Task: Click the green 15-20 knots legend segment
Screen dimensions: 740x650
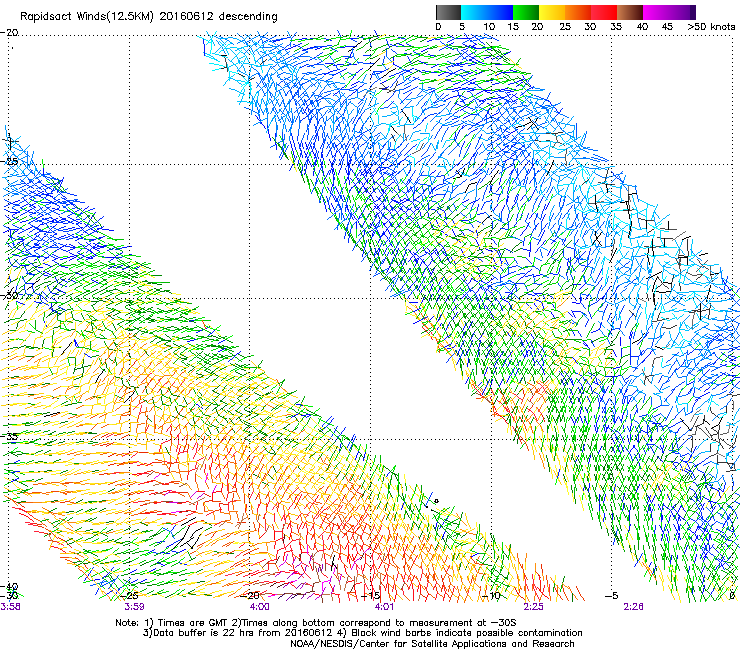Action: click(526, 12)
